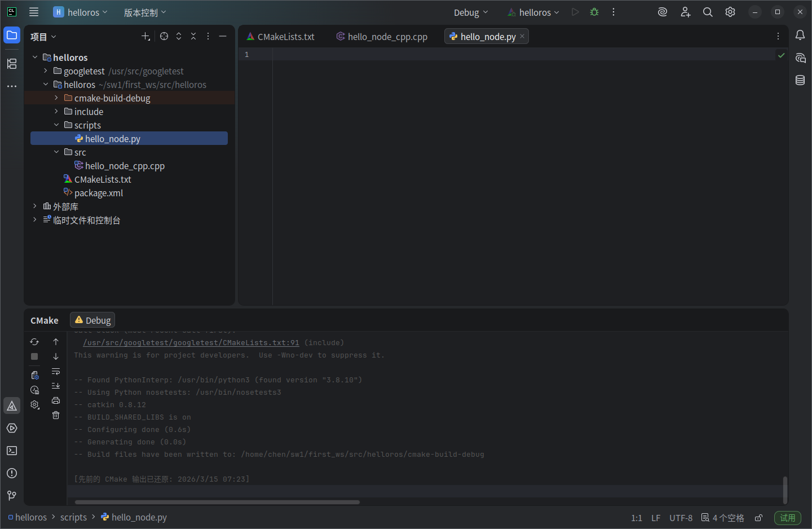
Task: Select CMakeLists.txt in project tree
Action: (x=103, y=179)
